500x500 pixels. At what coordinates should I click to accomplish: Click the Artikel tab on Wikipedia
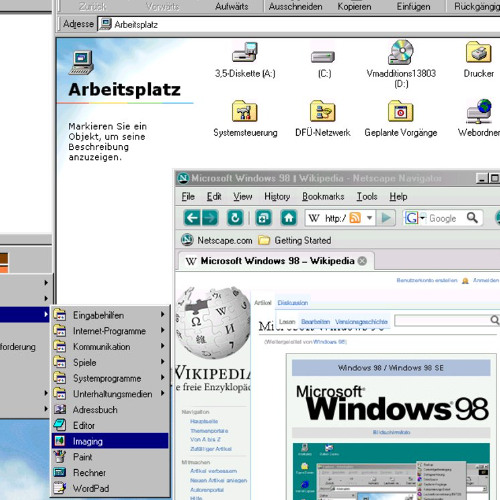coord(263,303)
